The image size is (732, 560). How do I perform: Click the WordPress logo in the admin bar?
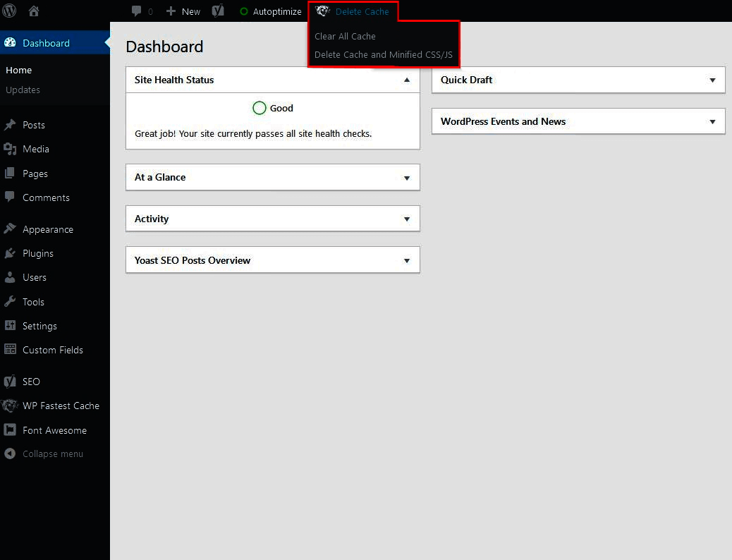(x=9, y=11)
